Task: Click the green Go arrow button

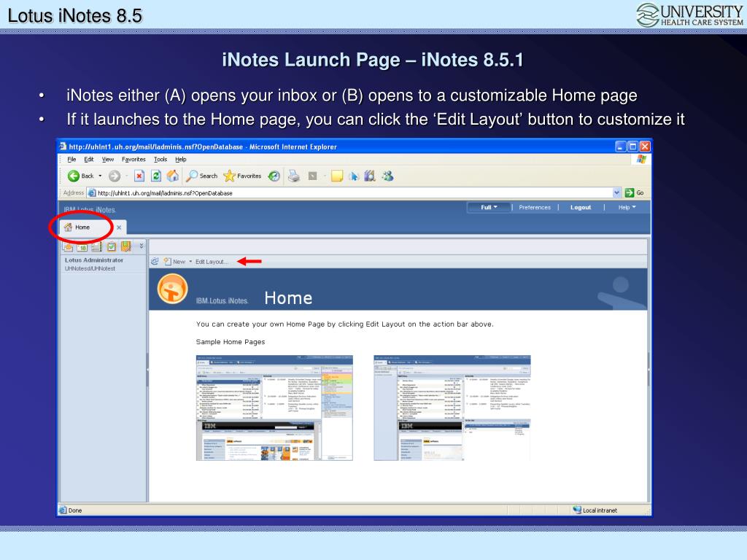Action: [630, 192]
